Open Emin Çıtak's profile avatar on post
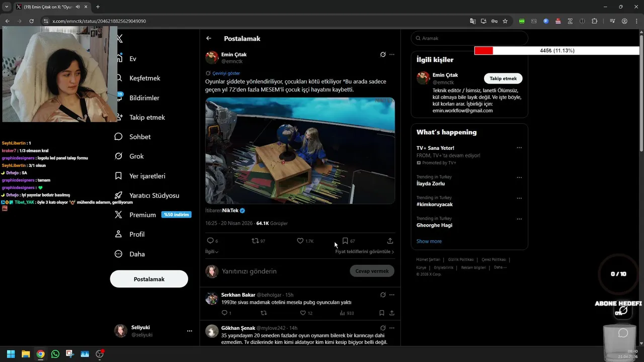Screen dimensions: 644x362 click(x=212, y=57)
